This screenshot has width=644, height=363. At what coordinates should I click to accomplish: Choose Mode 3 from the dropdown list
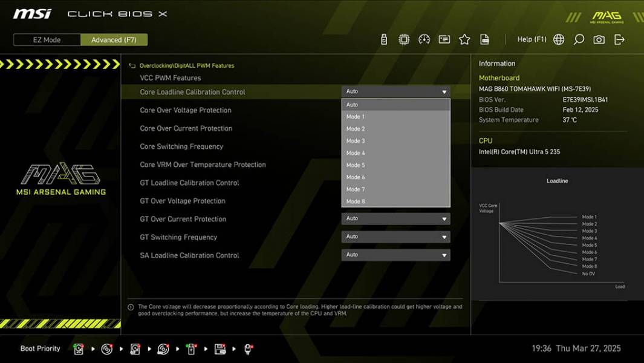click(395, 141)
